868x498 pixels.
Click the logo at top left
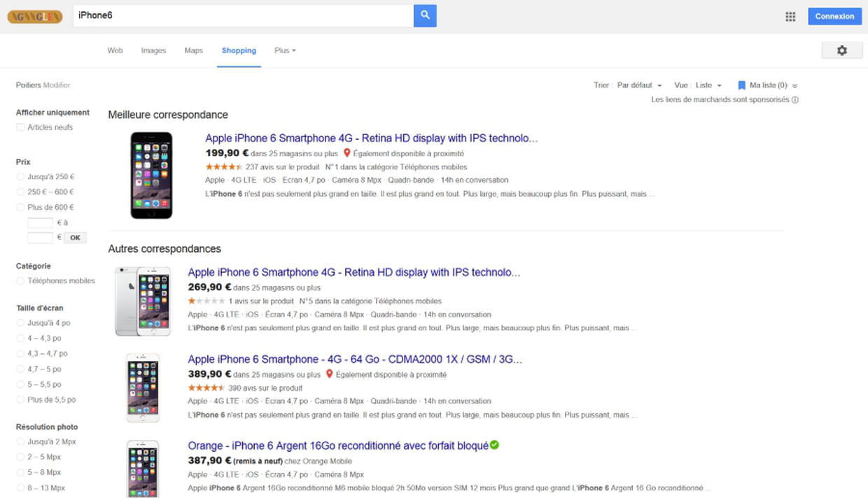point(35,16)
